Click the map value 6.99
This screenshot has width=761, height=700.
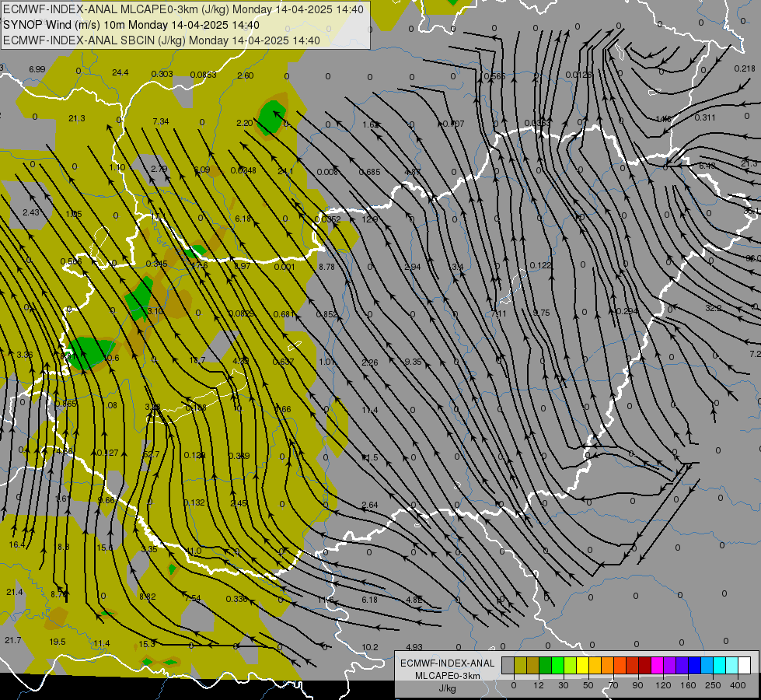pyautogui.click(x=37, y=69)
